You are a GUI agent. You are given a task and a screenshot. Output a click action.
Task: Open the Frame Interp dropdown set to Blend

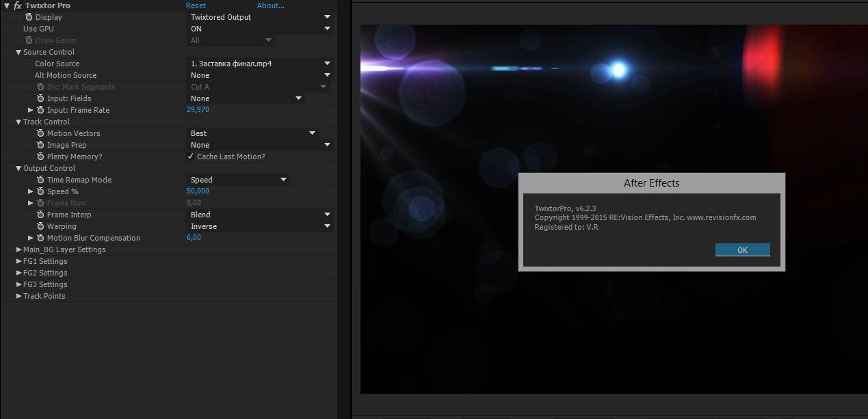point(261,215)
